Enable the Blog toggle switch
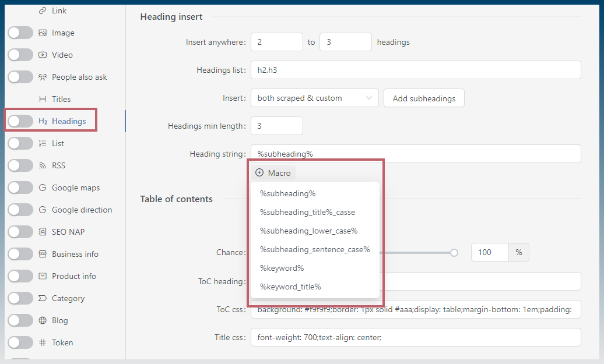604x364 pixels. (x=20, y=320)
